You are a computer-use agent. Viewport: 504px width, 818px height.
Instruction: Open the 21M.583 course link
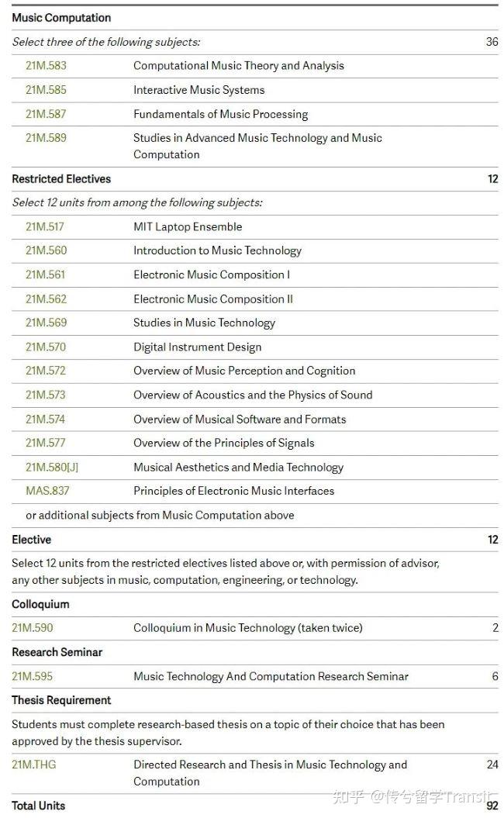(46, 66)
